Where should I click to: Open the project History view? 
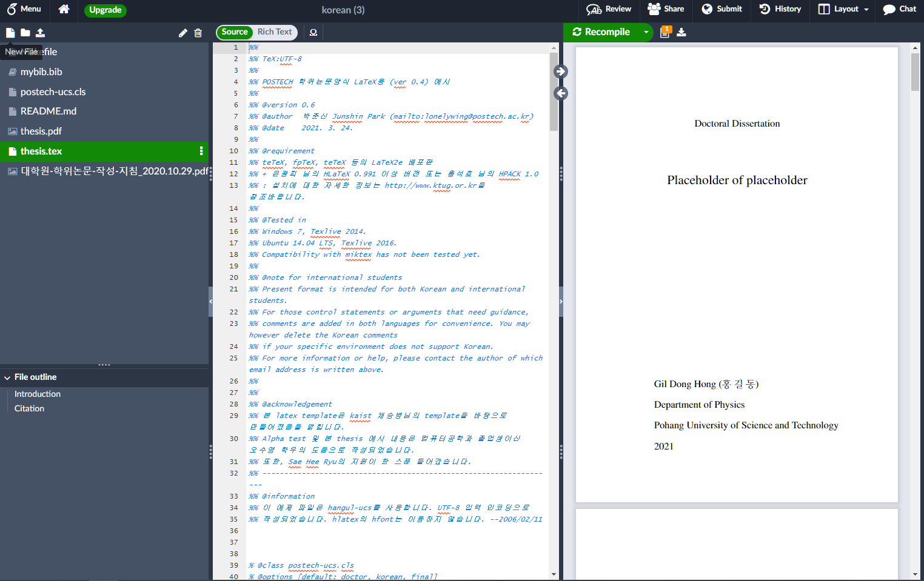[780, 10]
